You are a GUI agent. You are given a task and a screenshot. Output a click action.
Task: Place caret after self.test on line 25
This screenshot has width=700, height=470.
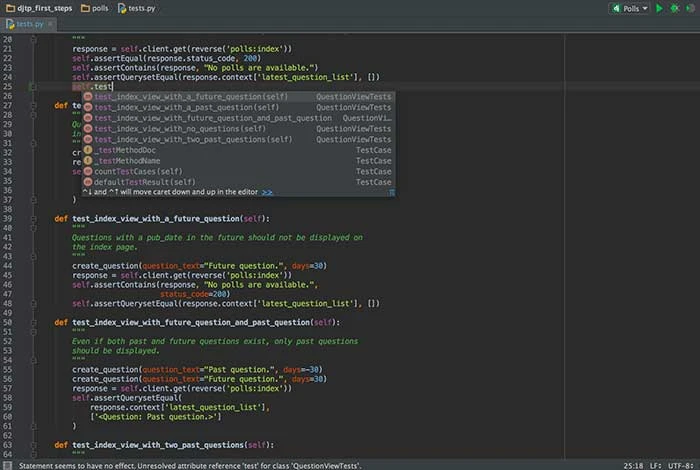click(112, 87)
